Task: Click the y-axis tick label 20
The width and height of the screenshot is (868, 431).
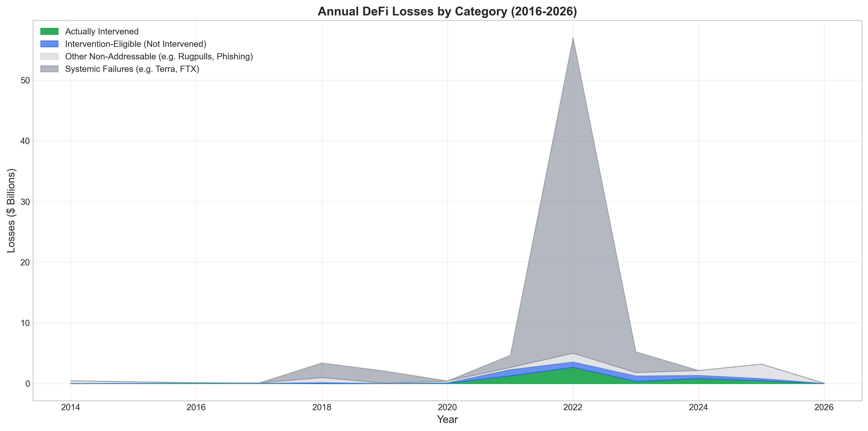Action: [x=25, y=262]
